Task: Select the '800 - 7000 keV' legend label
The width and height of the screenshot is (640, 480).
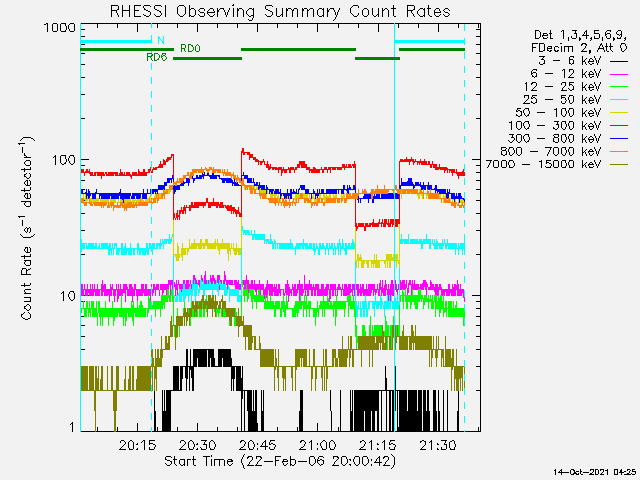Action: pos(551,151)
